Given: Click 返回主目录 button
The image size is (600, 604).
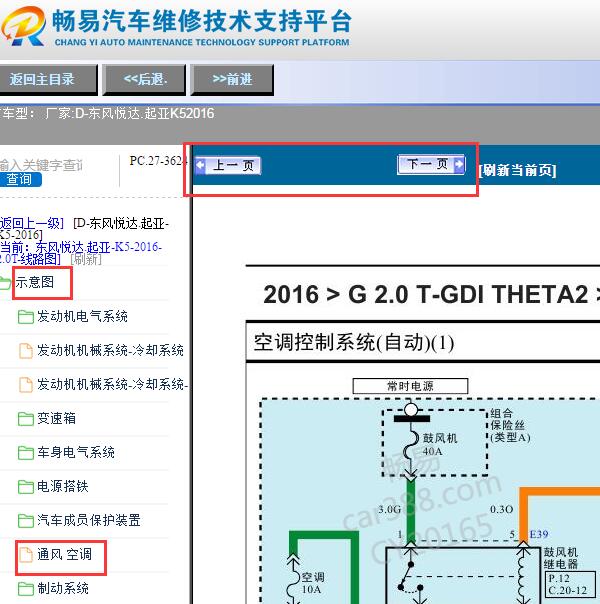Looking at the screenshot, I should tap(48, 80).
